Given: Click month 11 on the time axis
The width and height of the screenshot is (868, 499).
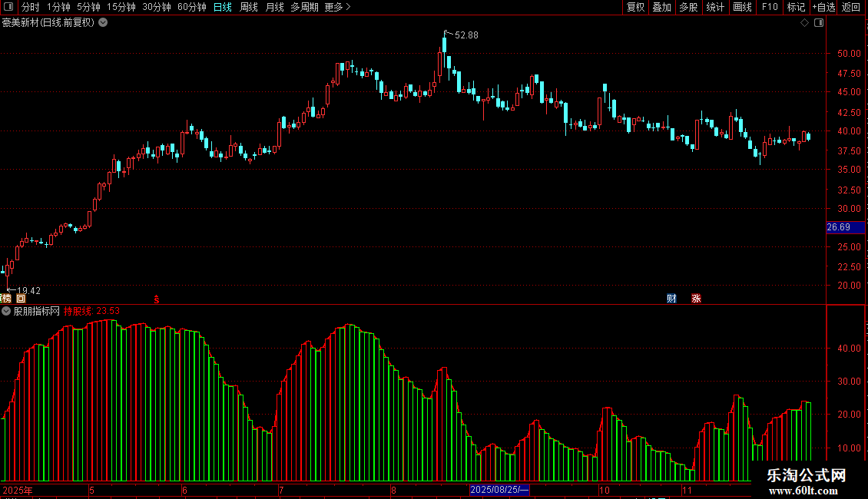Looking at the screenshot, I should click(x=687, y=490).
